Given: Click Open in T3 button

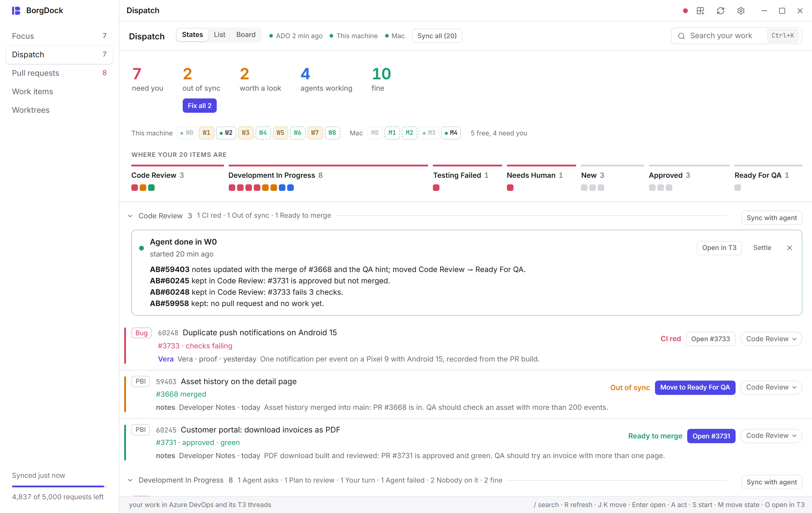Looking at the screenshot, I should [x=719, y=248].
